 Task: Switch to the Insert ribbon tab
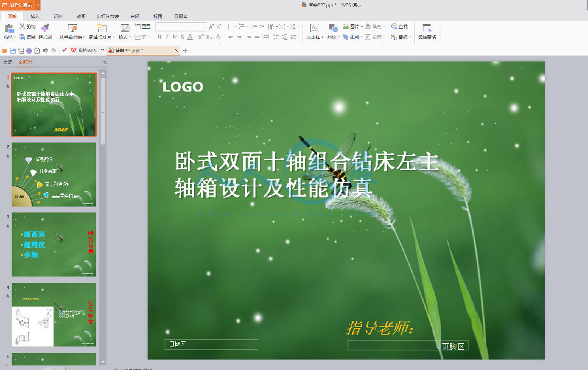pyautogui.click(x=35, y=16)
